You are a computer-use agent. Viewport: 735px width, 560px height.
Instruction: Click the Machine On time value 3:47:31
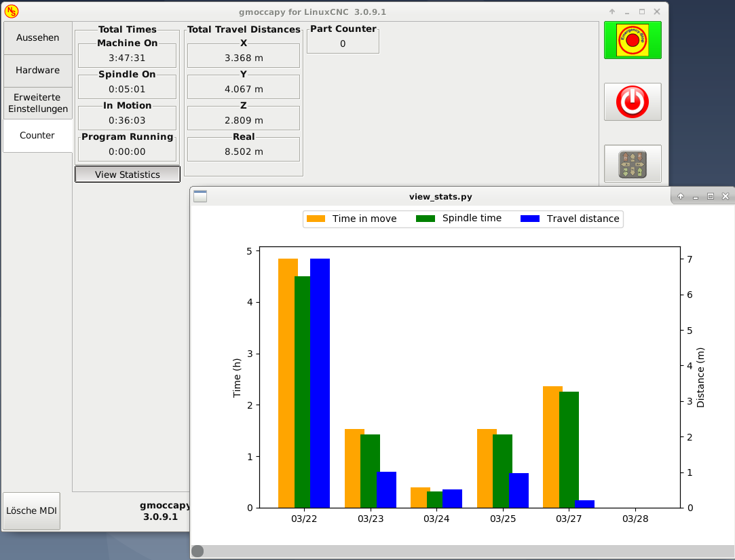[x=127, y=58]
